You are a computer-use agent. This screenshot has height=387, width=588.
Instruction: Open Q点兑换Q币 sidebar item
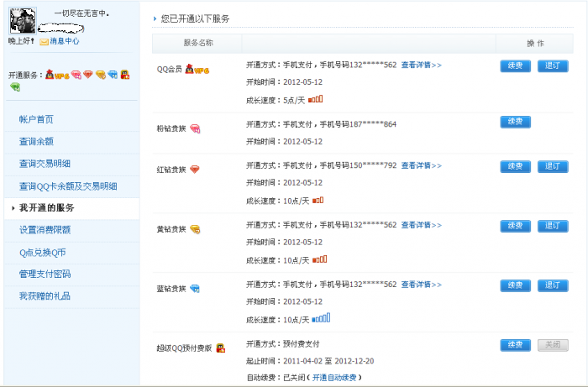tap(42, 253)
